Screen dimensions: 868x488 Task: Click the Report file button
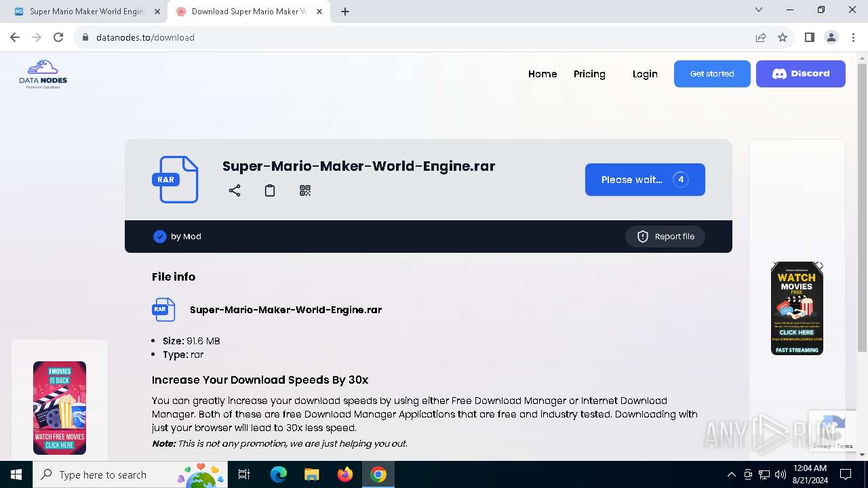(x=665, y=237)
